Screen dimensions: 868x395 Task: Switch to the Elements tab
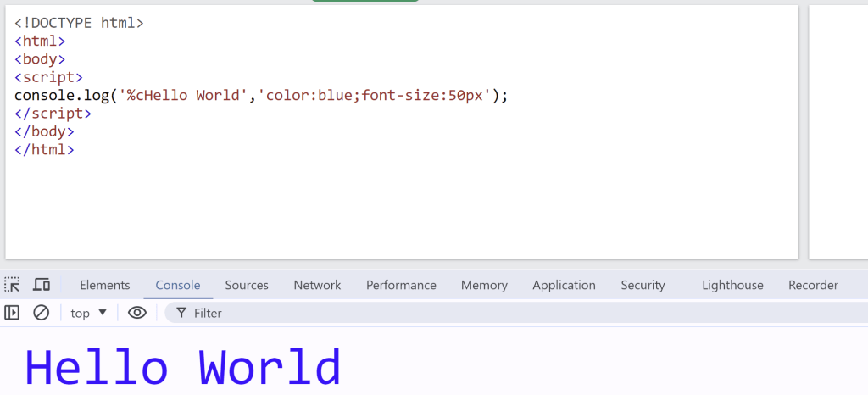click(x=104, y=285)
